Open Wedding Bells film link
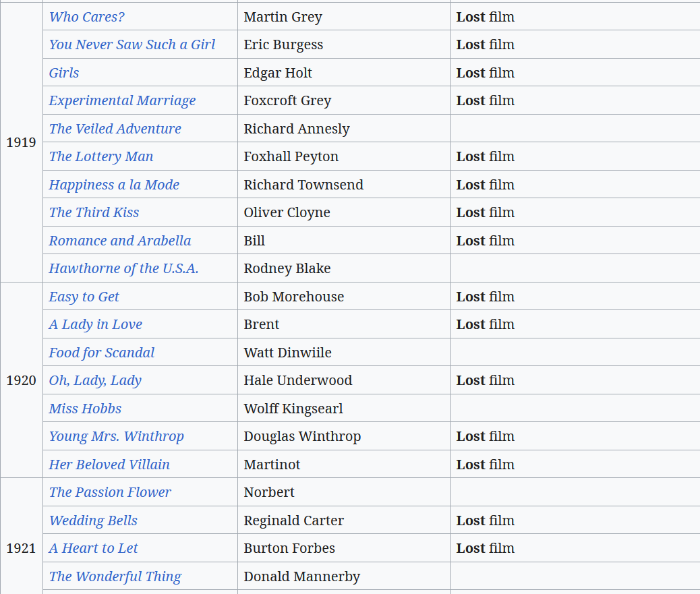The width and height of the screenshot is (700, 594). click(x=93, y=521)
